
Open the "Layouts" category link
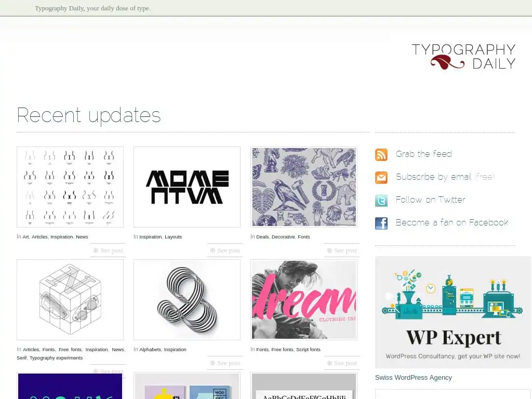pos(173,236)
